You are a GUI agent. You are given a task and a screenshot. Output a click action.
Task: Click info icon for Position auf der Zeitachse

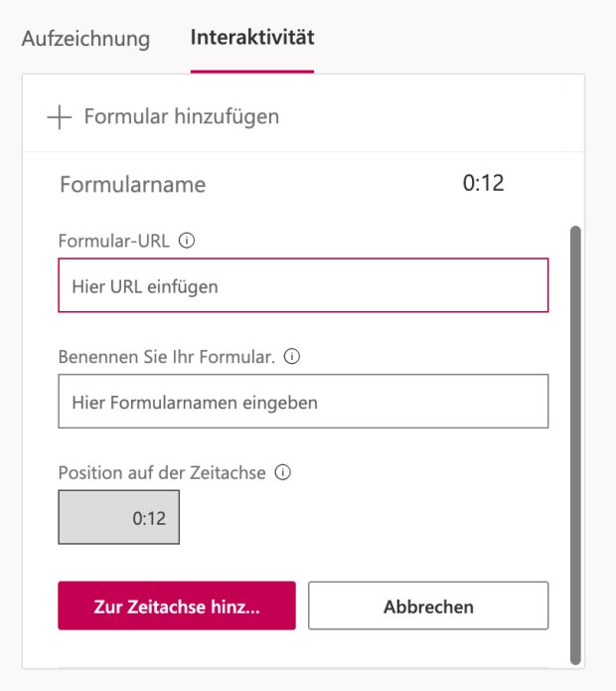[x=282, y=473]
